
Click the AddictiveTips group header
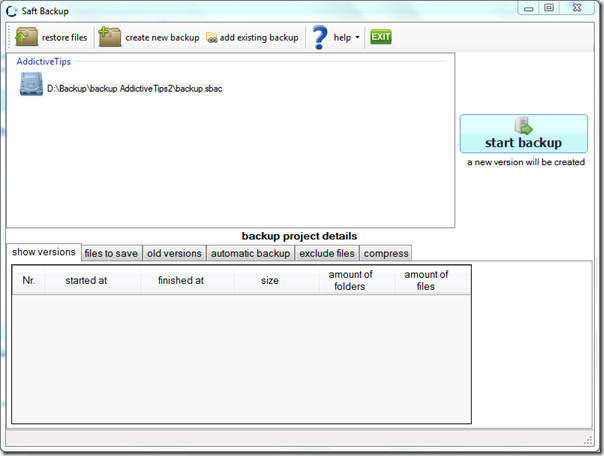click(x=44, y=62)
